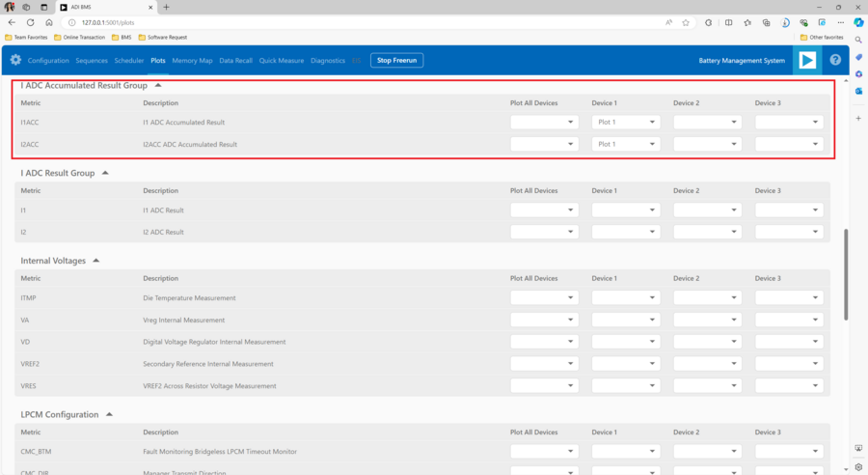This screenshot has height=475, width=868.
Task: Open browser split screen icon
Action: 728,22
